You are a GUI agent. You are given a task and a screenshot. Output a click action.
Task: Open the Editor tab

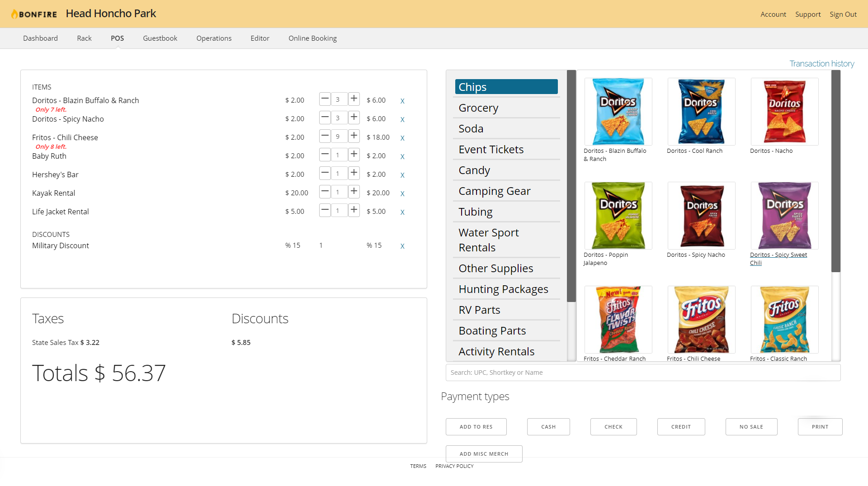click(x=260, y=38)
